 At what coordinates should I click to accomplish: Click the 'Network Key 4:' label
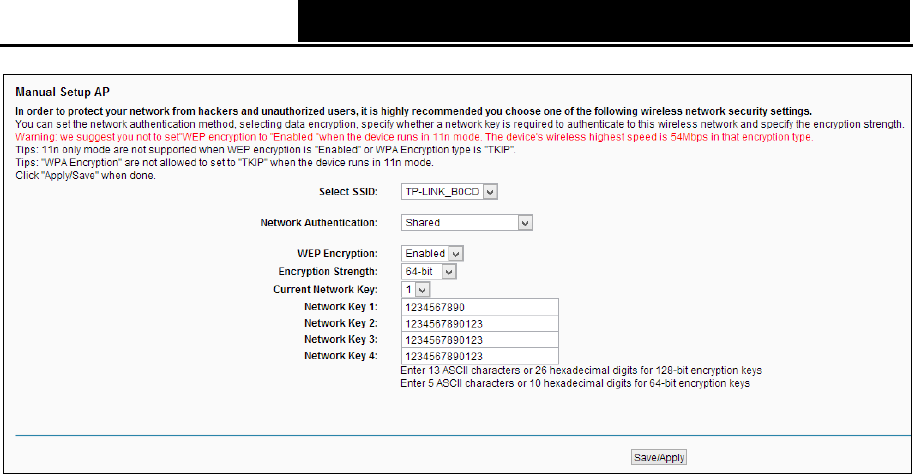click(x=341, y=355)
